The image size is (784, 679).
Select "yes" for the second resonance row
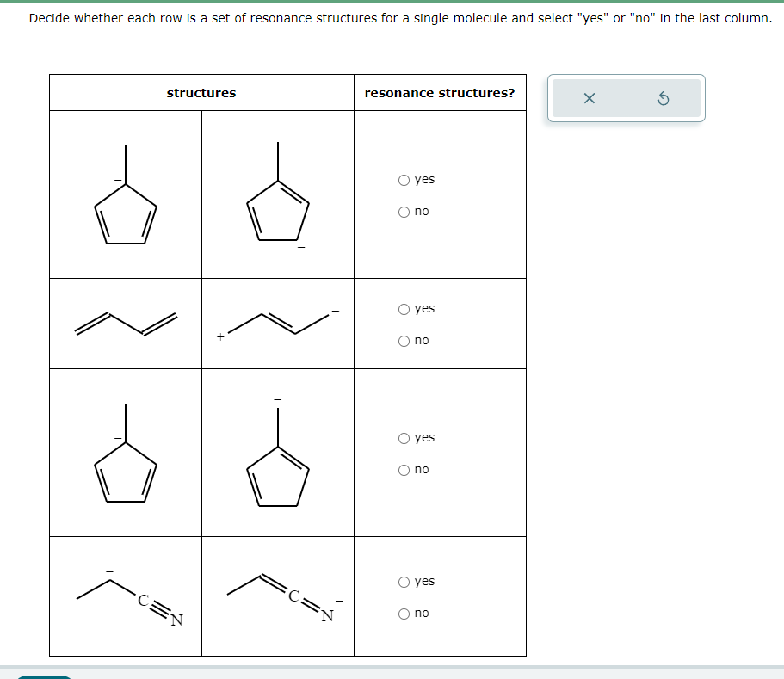click(403, 308)
